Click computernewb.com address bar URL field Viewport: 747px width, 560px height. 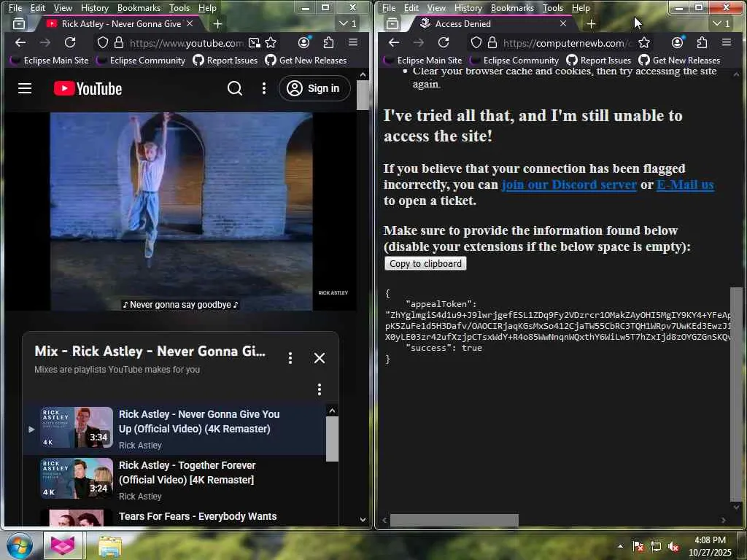coord(568,43)
